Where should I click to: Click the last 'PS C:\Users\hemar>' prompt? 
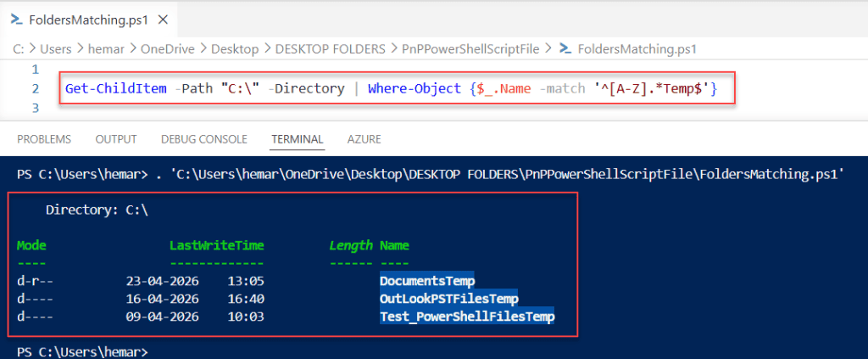[x=83, y=352]
